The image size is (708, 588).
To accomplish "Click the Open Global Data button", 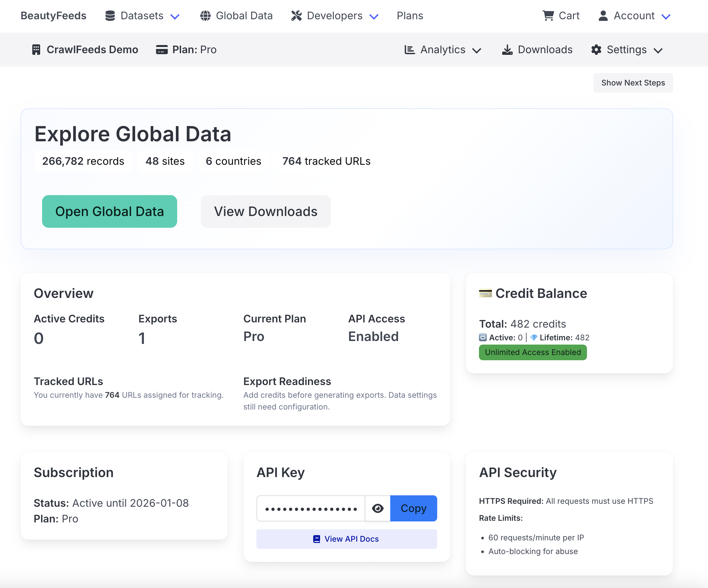I will coord(109,211).
